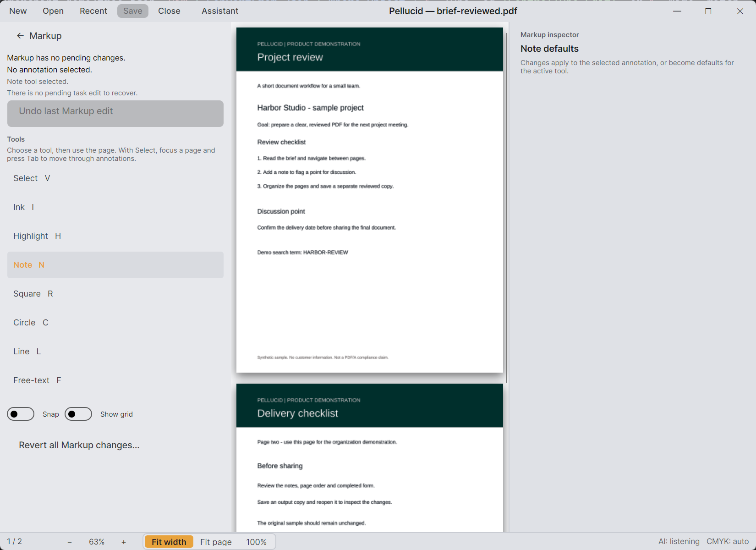Set zoom to Fit width

pyautogui.click(x=169, y=542)
